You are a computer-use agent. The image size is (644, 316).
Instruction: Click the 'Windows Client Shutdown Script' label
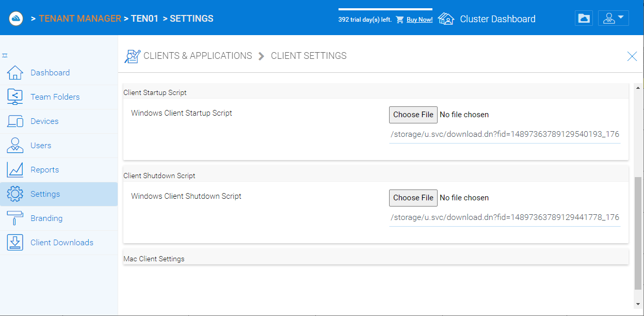[x=186, y=196]
